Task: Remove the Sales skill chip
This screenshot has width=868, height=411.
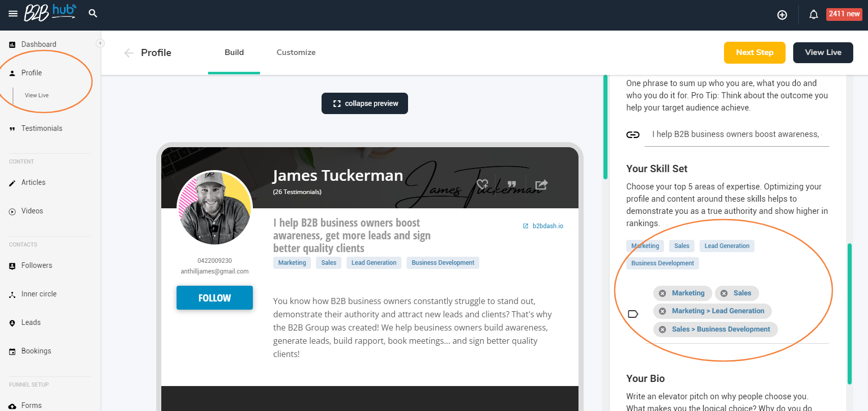Action: coord(724,293)
